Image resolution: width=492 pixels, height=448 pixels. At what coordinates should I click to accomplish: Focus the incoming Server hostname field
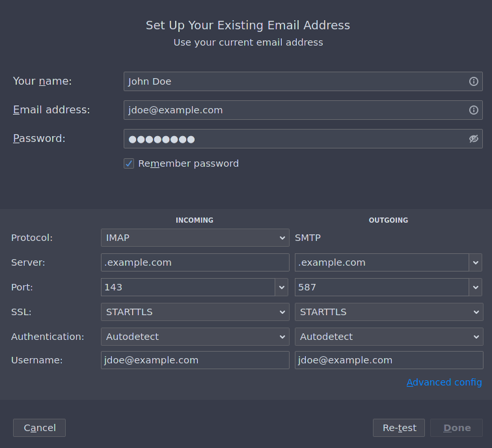point(195,262)
